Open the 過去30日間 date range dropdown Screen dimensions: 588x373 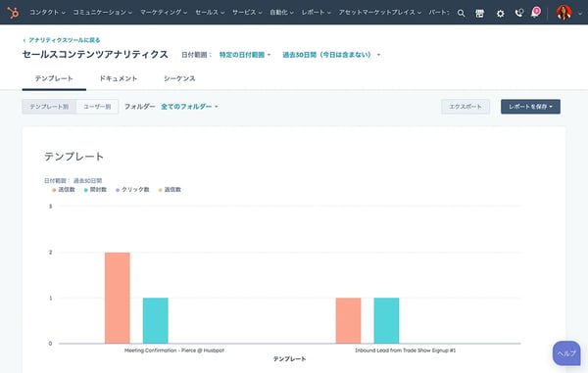(x=331, y=55)
